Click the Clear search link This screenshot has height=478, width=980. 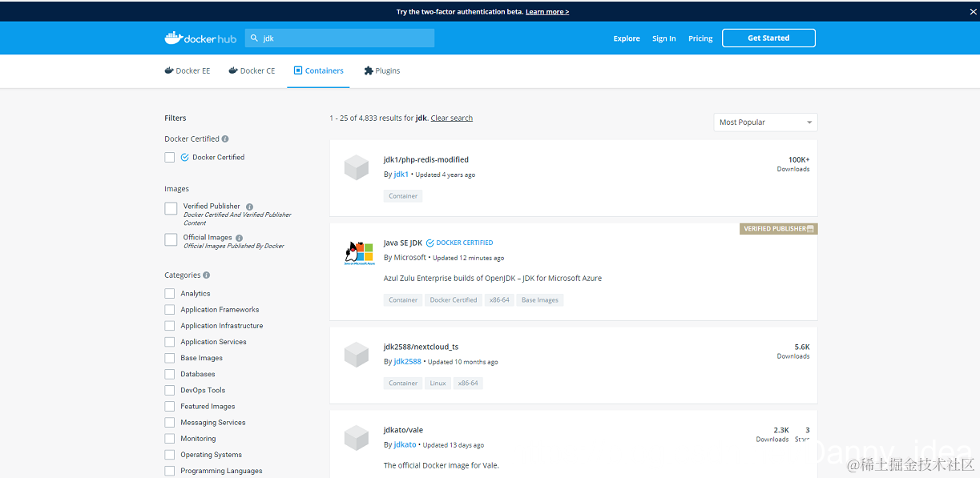(452, 118)
